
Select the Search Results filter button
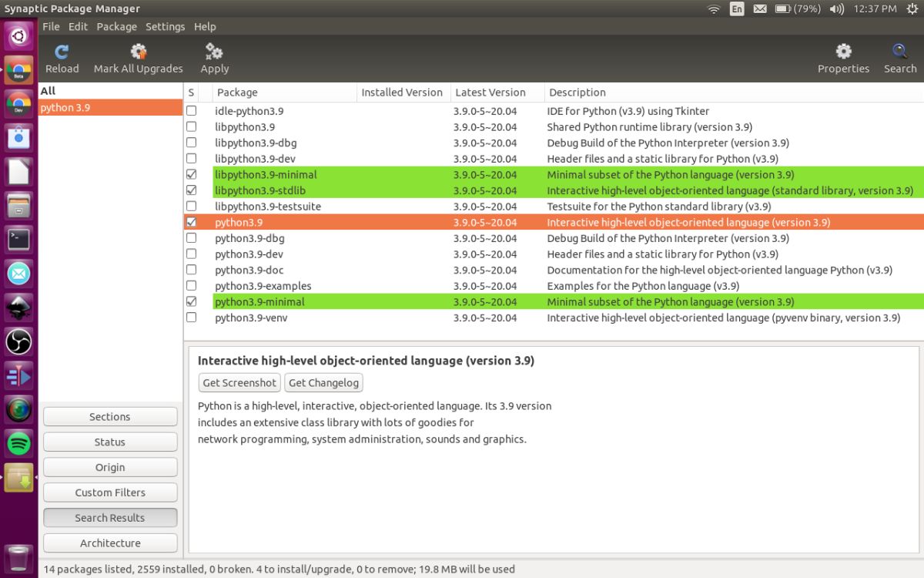click(x=110, y=518)
